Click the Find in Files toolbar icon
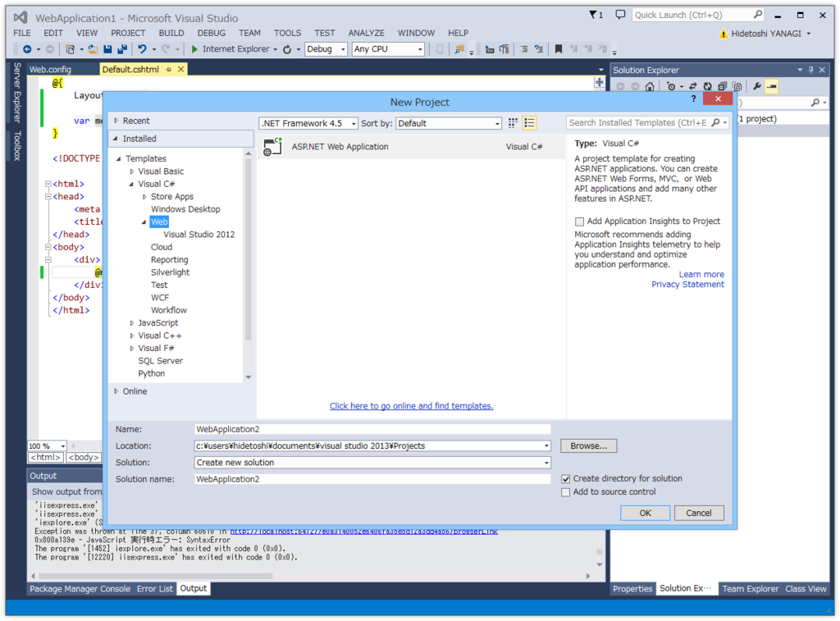Viewport: 840px width, 621px height. (459, 48)
